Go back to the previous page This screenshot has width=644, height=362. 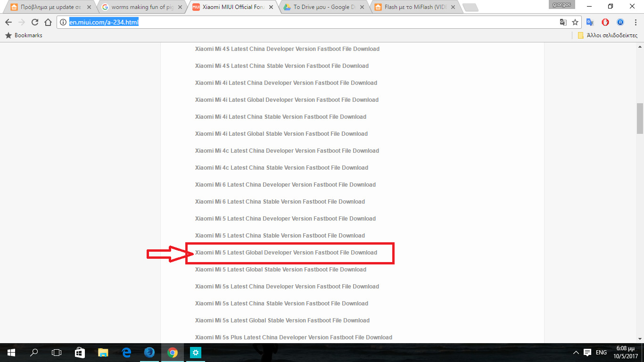tap(8, 22)
